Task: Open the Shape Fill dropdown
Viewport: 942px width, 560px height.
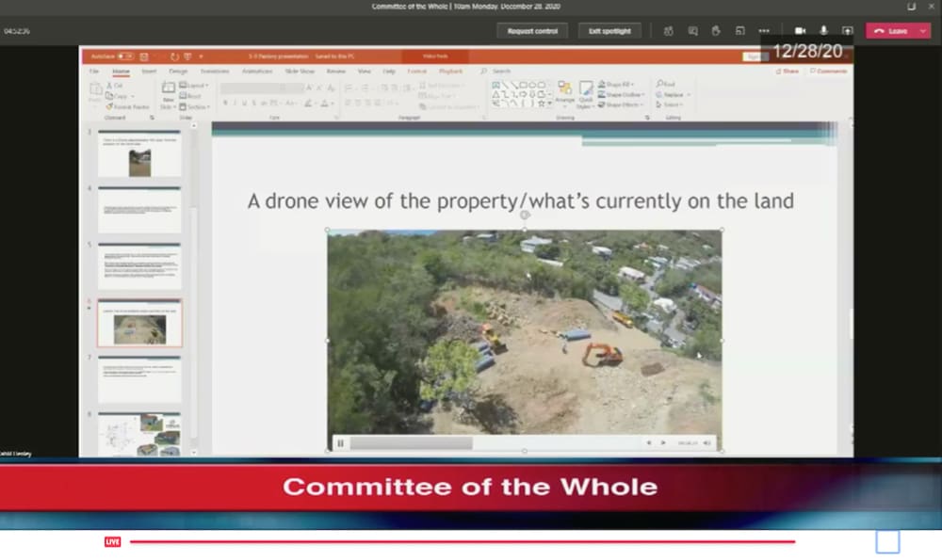Action: (618, 85)
